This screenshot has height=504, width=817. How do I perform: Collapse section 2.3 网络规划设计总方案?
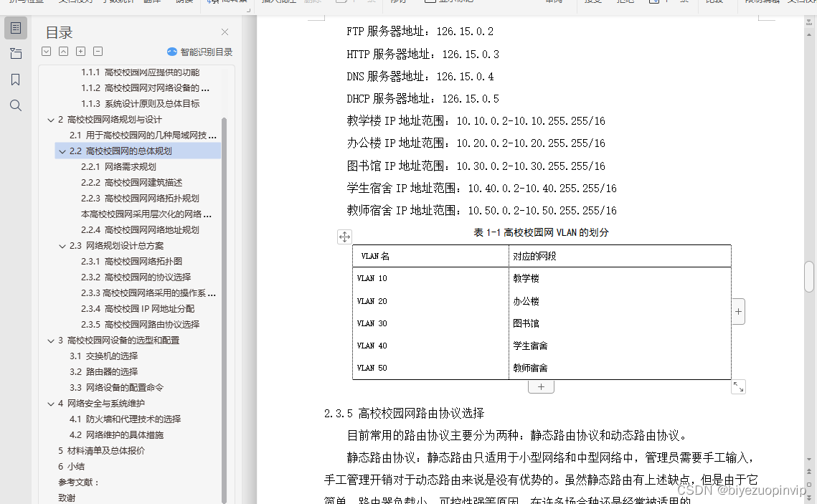tap(62, 247)
